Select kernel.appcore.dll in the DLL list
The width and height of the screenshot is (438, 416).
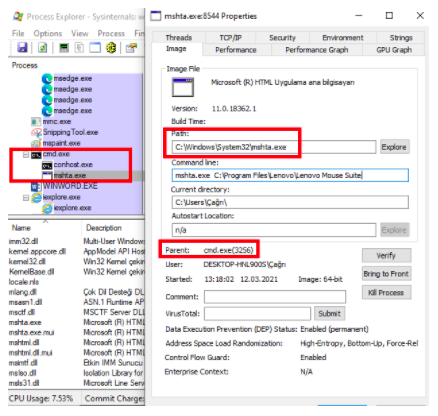37,251
